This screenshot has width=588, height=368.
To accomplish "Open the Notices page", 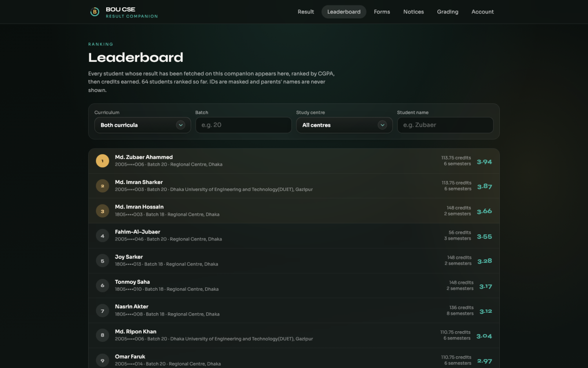I will tap(414, 12).
